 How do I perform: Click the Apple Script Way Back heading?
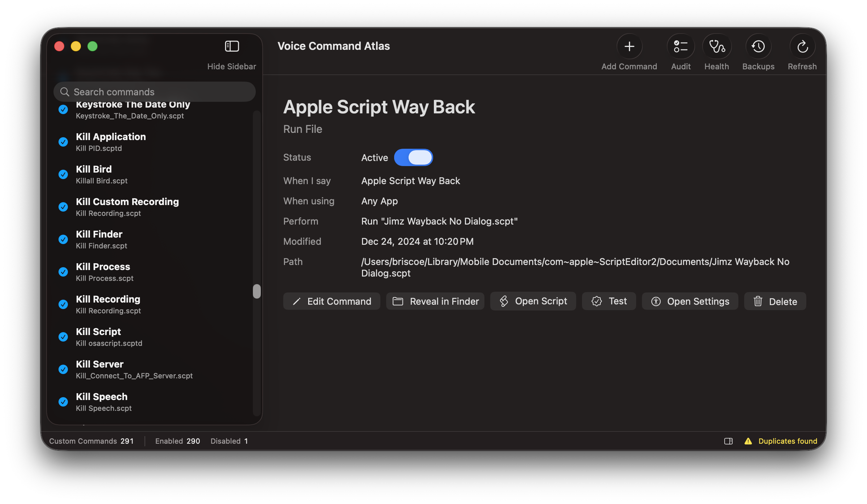click(379, 107)
